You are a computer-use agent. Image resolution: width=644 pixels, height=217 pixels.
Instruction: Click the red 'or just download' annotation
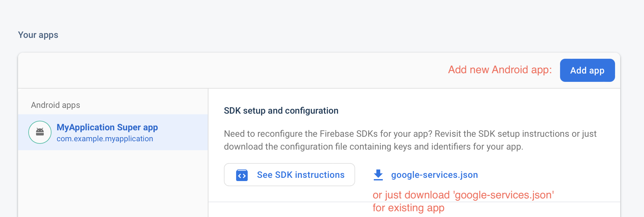tap(463, 195)
